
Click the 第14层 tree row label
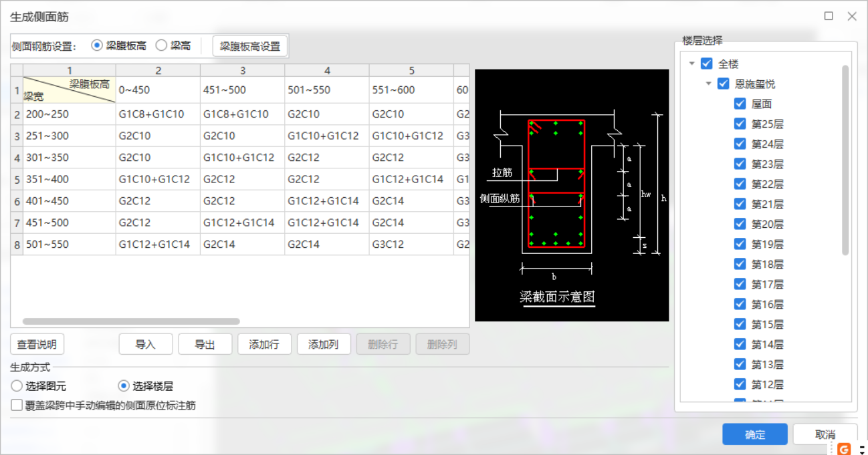[767, 345]
